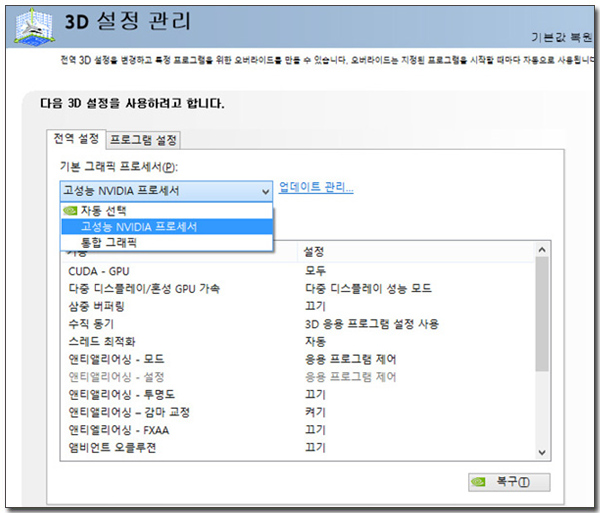Choose 자동 선택 from the dropdown list

tap(167, 210)
